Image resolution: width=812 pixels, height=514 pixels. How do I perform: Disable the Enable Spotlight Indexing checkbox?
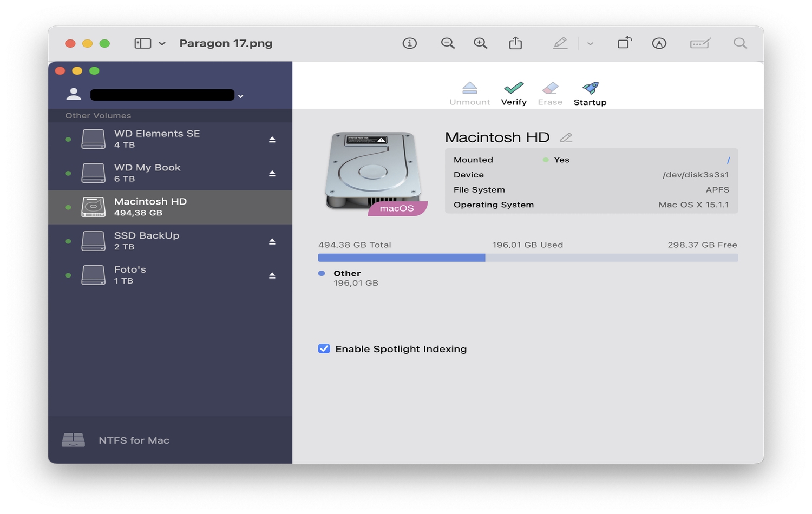(324, 348)
